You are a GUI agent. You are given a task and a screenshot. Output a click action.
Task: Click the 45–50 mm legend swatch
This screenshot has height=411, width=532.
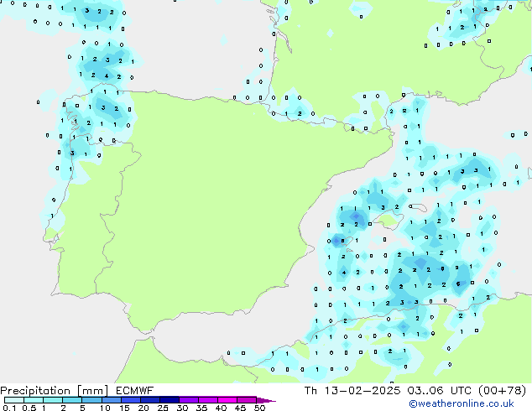(x=247, y=400)
